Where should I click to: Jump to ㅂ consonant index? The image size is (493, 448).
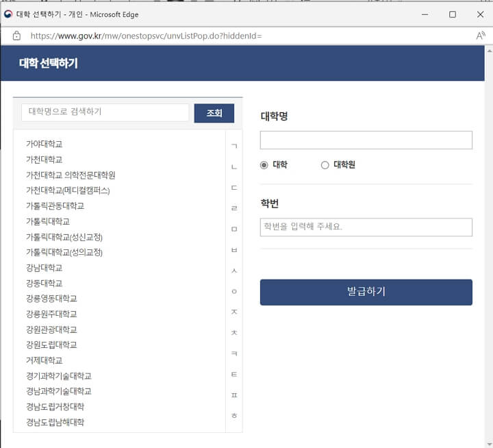point(234,250)
